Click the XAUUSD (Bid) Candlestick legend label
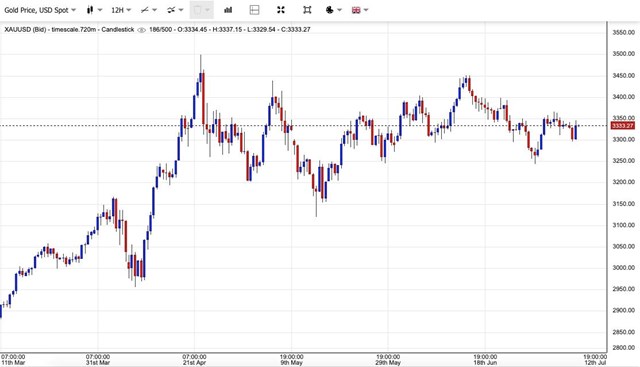This screenshot has height=367, width=640. click(69, 29)
